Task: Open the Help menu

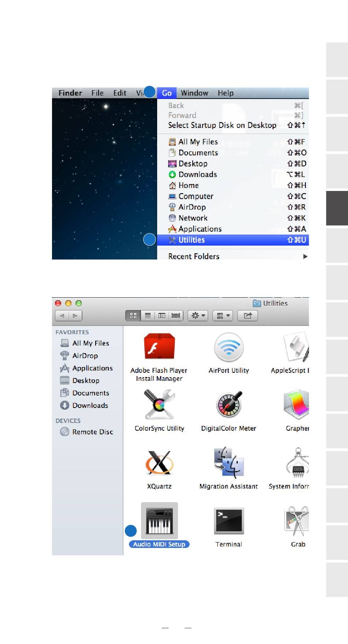Action: [x=226, y=93]
